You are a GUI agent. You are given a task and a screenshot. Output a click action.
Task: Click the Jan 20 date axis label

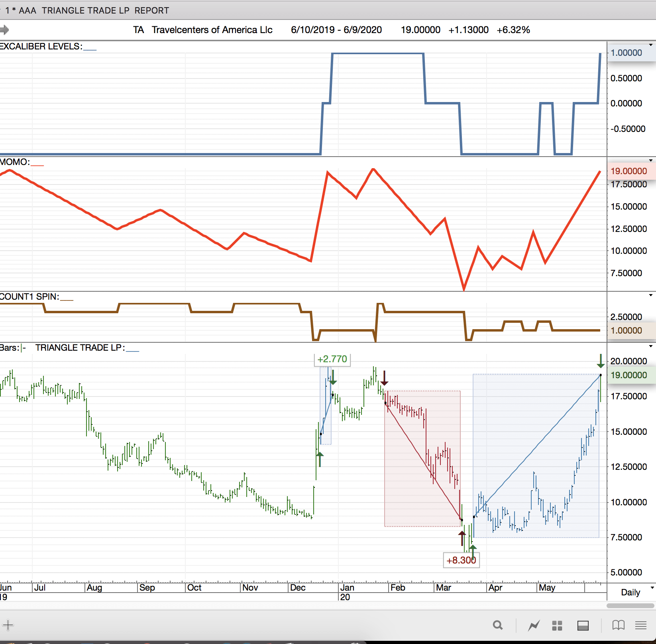click(347, 592)
